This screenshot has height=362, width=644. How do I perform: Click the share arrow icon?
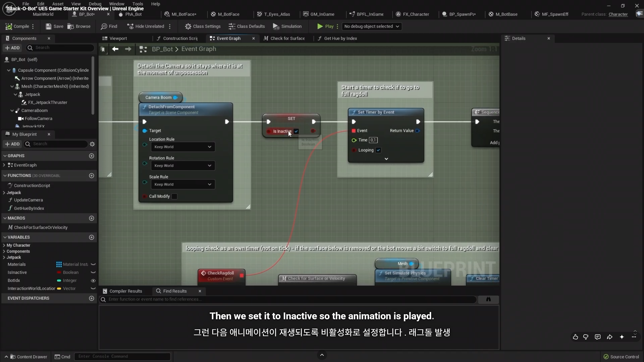pos(610,337)
